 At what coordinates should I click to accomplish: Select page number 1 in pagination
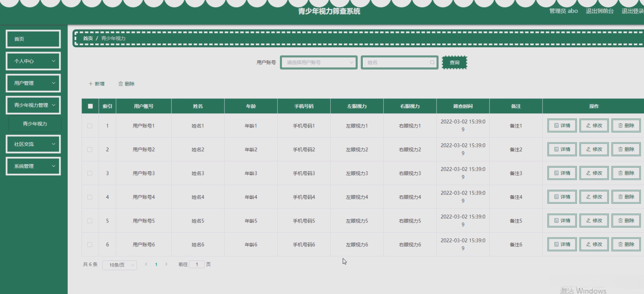coord(156,264)
